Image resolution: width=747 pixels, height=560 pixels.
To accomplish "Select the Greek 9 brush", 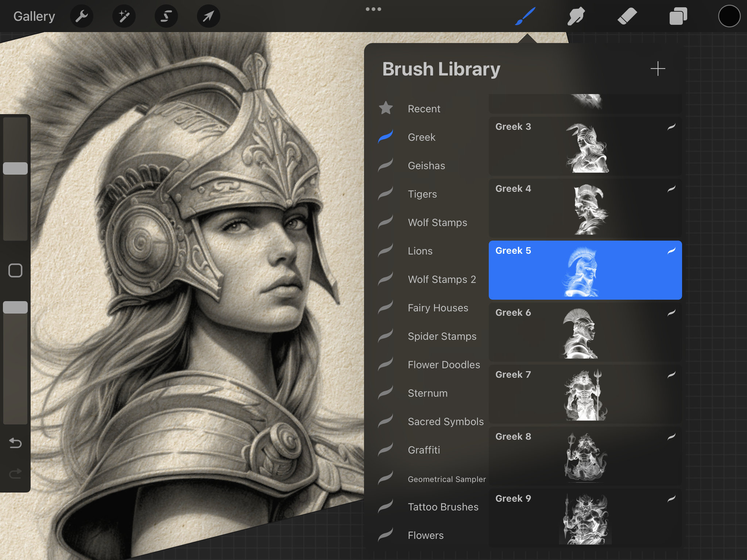I will click(585, 518).
